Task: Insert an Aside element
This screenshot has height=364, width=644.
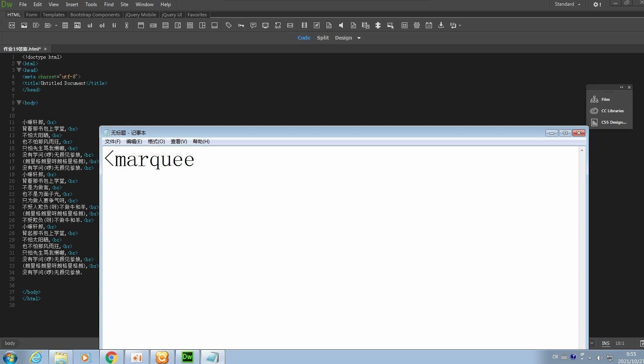Action: click(178, 25)
